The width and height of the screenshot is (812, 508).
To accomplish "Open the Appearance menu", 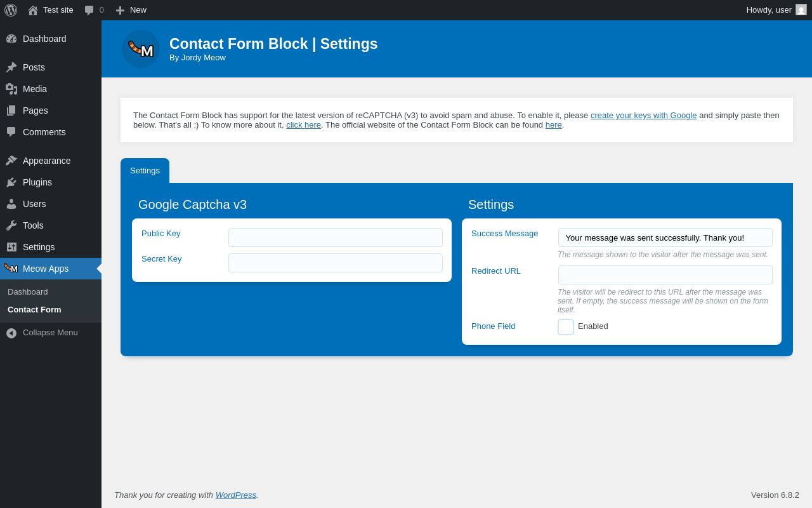I will [46, 161].
